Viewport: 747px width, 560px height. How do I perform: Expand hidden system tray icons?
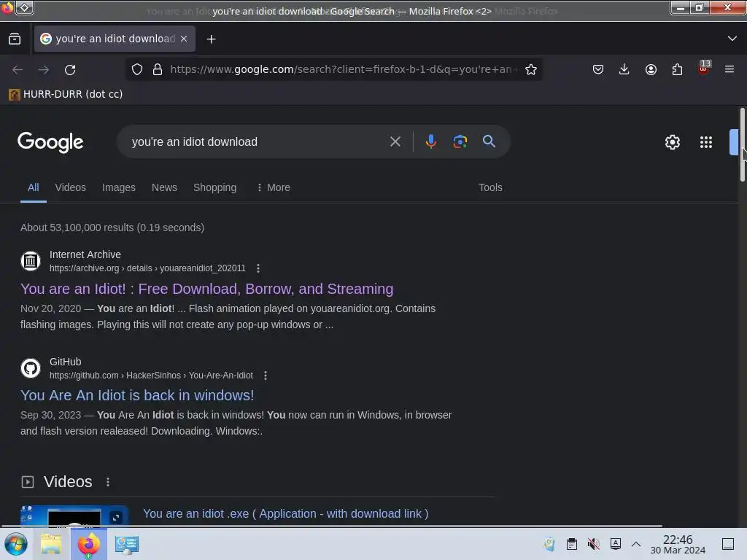click(x=636, y=544)
